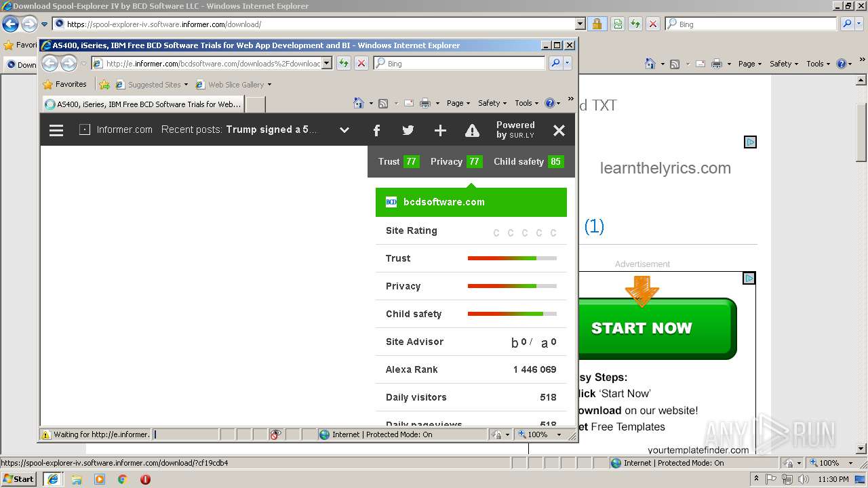Screen dimensions: 868x488
Task: Open a new tab in the front window
Action: point(255,104)
